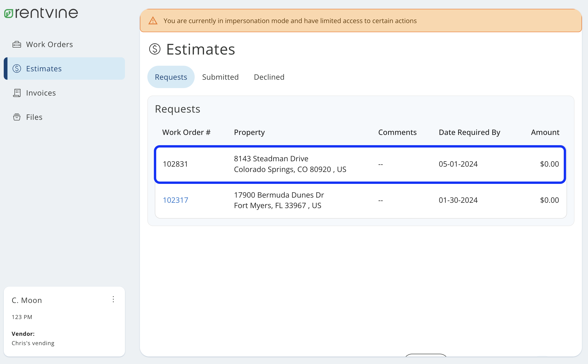This screenshot has height=364, width=588.
Task: Open work order 102317 link
Action: tap(175, 200)
